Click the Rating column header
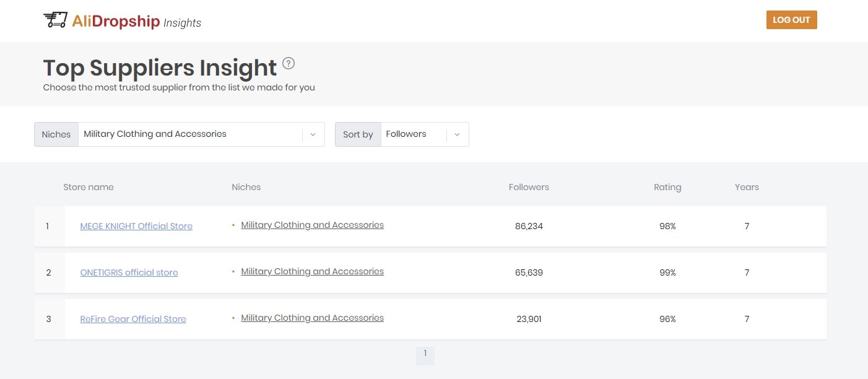The width and height of the screenshot is (868, 379). (x=667, y=187)
